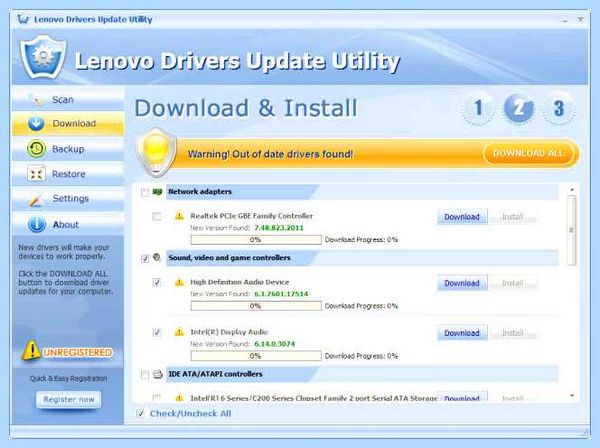Click the Intel(R) Display Audio progress bar
Image resolution: width=600 pixels, height=448 pixels.
click(x=256, y=356)
